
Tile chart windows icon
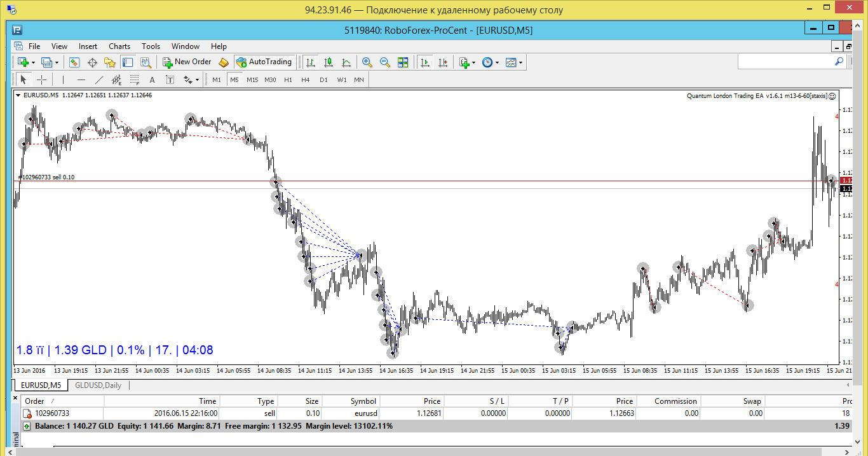tap(403, 62)
